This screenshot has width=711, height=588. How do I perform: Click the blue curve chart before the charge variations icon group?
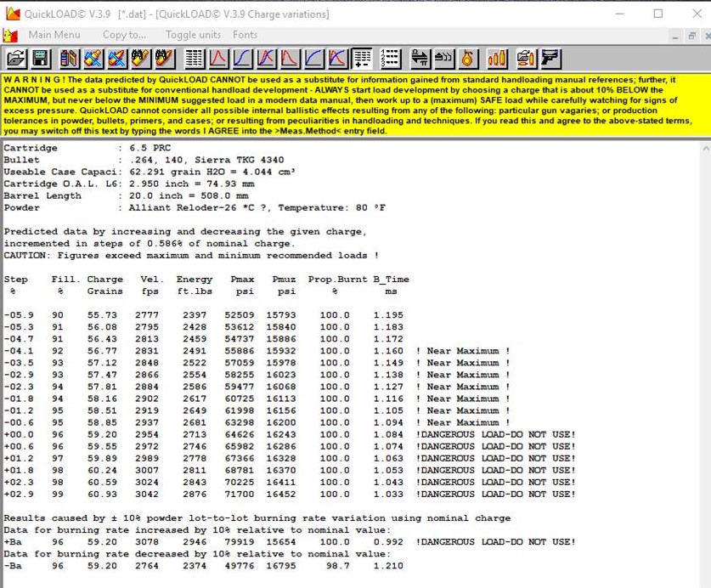[x=313, y=59]
